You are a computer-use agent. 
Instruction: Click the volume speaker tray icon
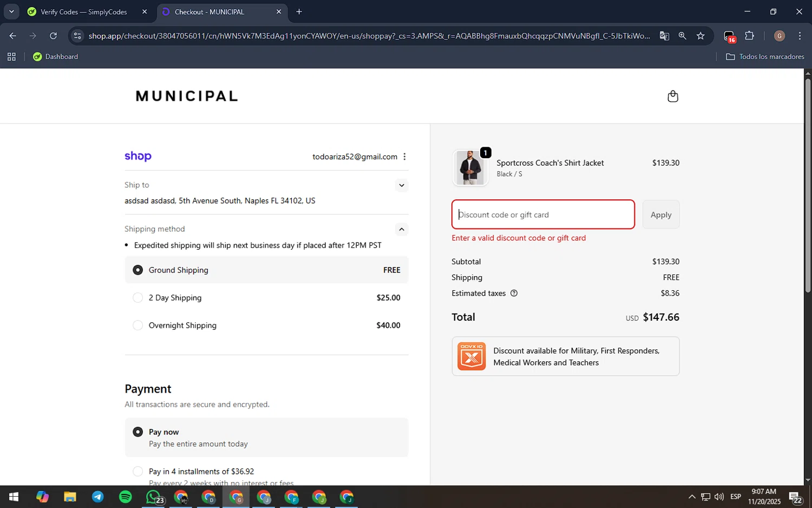pos(719,497)
